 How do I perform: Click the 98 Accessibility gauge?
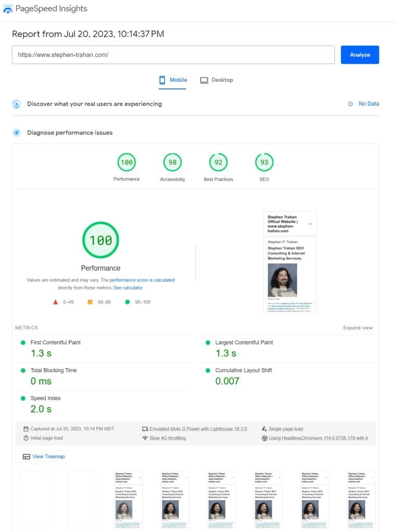[x=173, y=162]
